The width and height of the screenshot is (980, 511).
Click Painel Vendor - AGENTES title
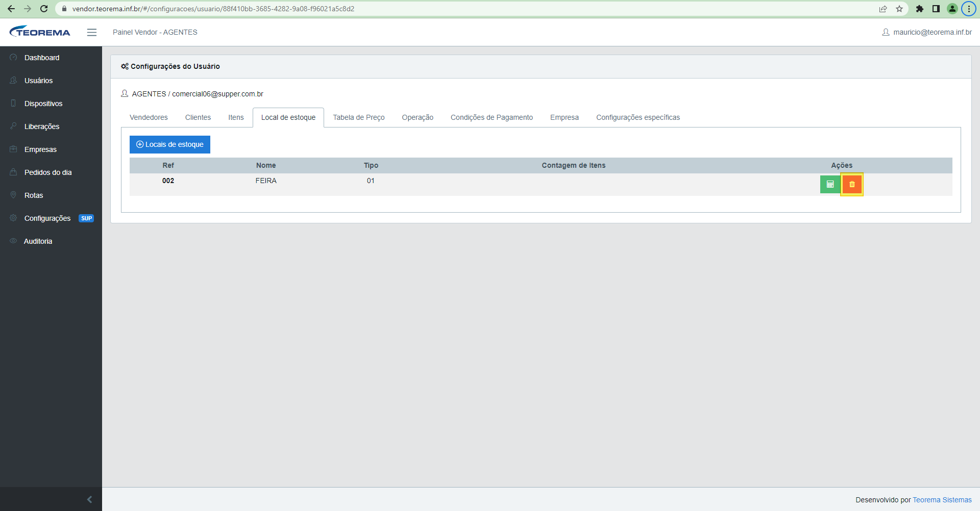point(155,32)
